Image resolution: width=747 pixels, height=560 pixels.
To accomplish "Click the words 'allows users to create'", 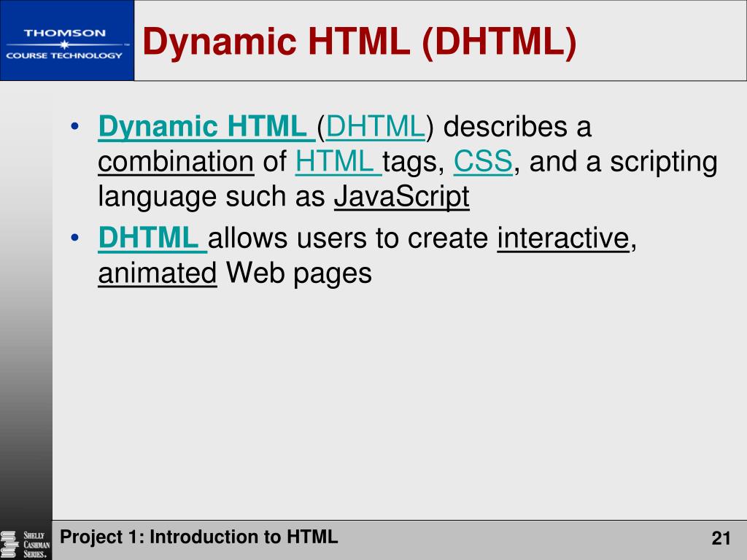I will [x=348, y=238].
